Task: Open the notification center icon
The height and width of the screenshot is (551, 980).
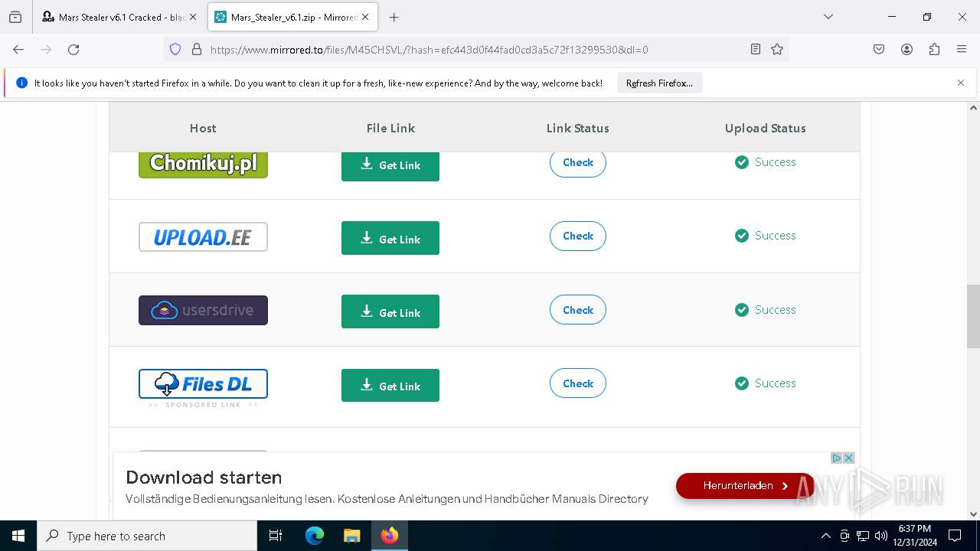Action: (955, 536)
